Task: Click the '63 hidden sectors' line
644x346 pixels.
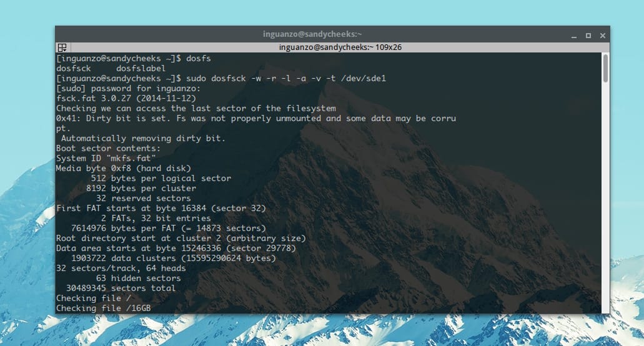Action: 139,279
